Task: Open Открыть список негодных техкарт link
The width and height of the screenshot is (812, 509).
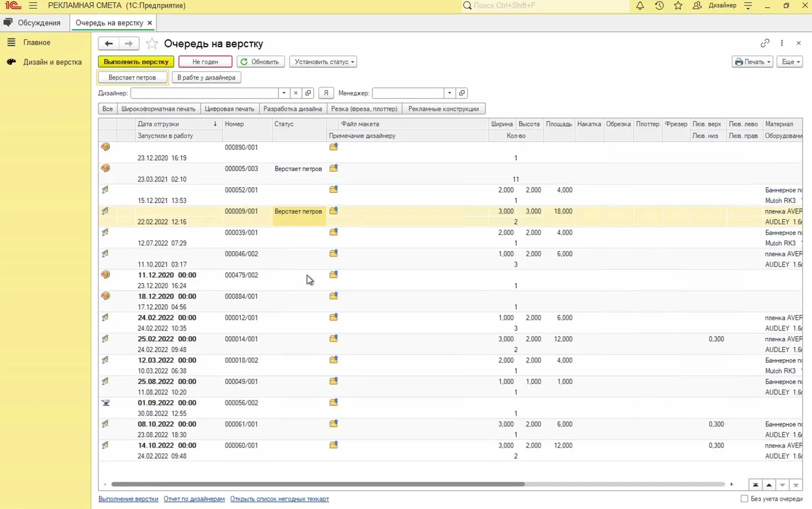Action: pyautogui.click(x=280, y=499)
